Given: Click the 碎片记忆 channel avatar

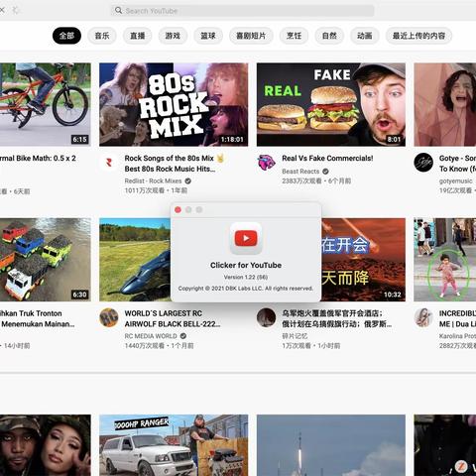Looking at the screenshot, I should (x=266, y=317).
